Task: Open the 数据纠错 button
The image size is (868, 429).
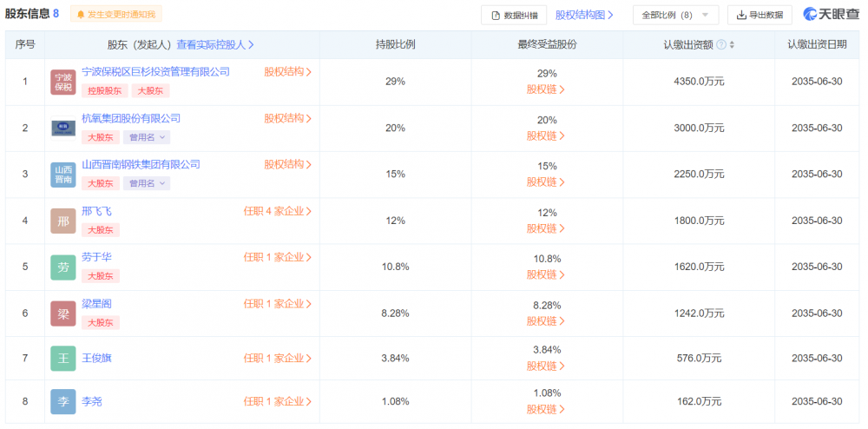Action: click(514, 15)
